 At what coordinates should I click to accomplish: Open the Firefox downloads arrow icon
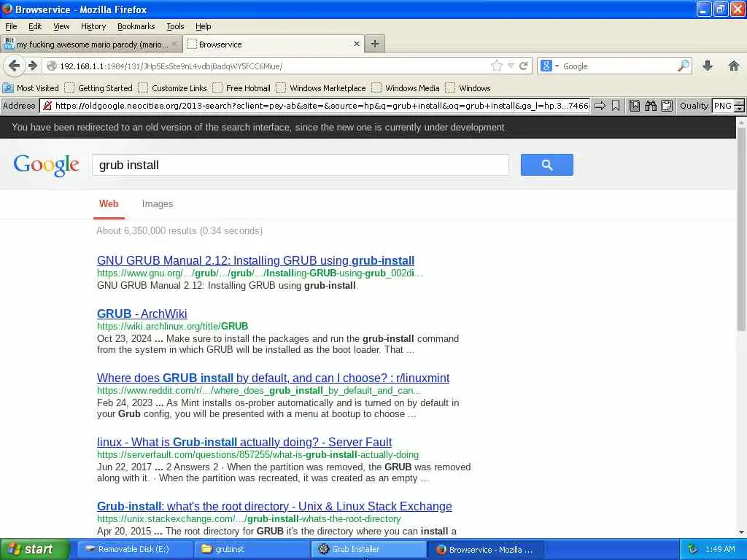pos(708,66)
